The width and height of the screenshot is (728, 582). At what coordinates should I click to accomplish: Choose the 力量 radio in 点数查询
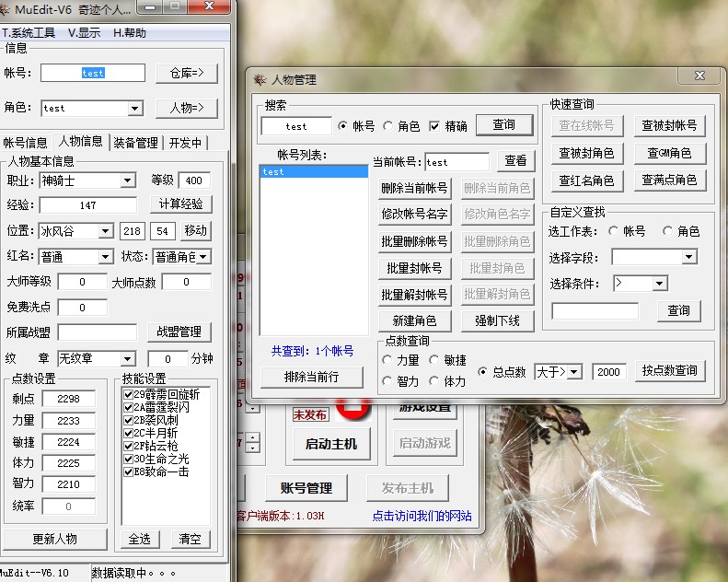point(387,361)
